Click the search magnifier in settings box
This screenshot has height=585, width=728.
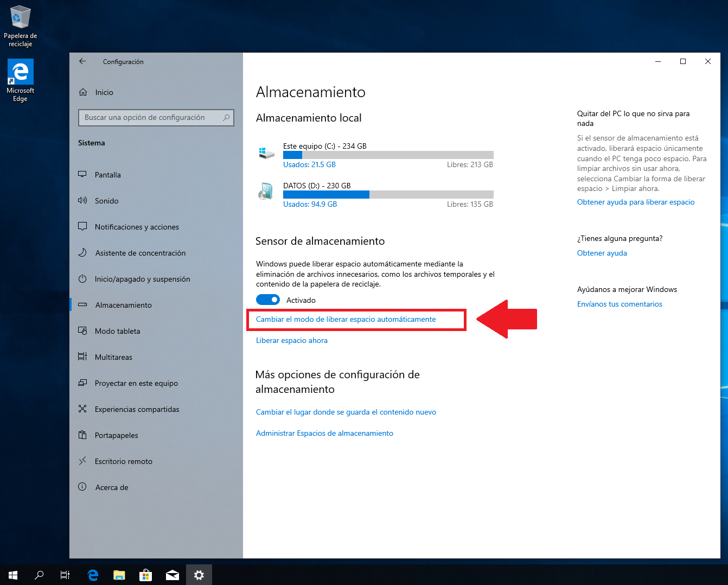coord(226,118)
